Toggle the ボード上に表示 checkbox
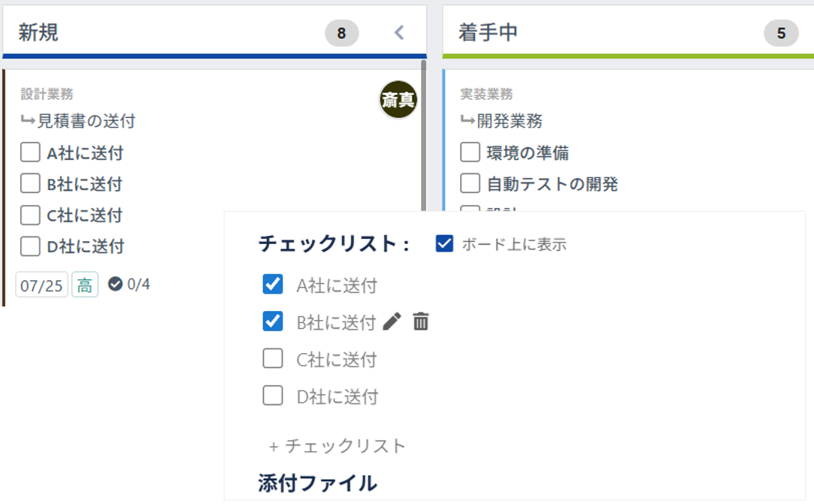814x504 pixels. (x=444, y=243)
